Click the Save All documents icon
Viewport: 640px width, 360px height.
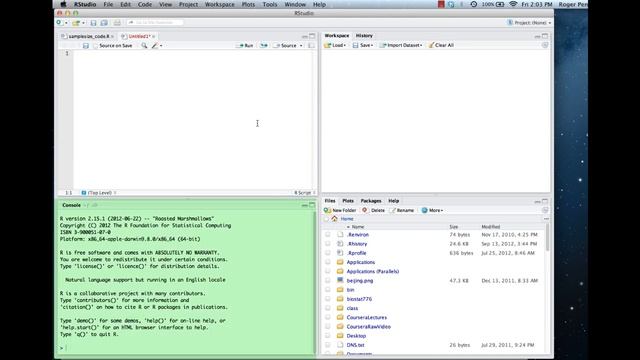104,23
